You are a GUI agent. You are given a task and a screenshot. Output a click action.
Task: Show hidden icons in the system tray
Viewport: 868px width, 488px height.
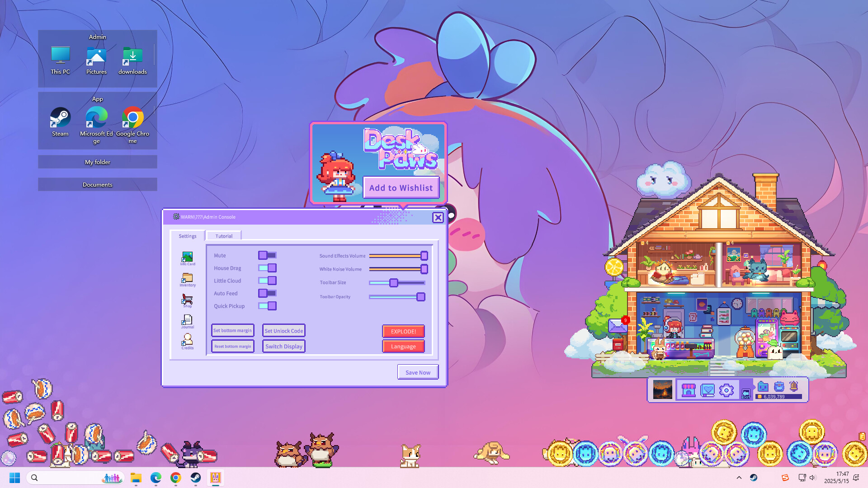pos(739,478)
